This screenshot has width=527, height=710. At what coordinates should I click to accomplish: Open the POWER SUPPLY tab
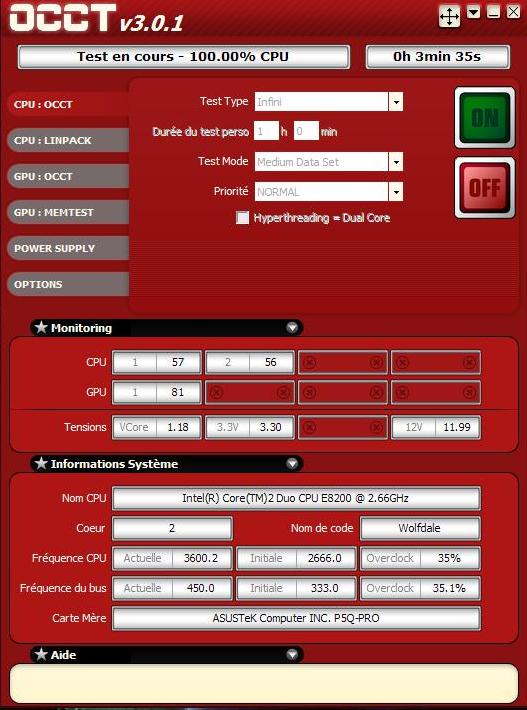68,248
